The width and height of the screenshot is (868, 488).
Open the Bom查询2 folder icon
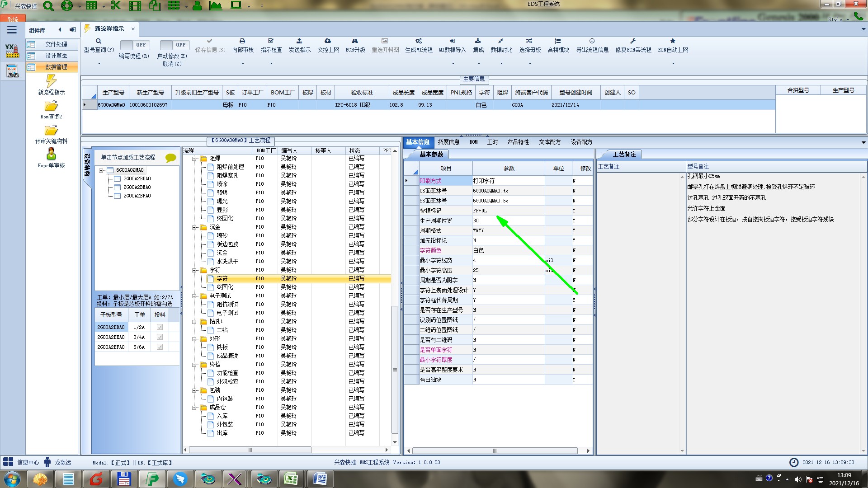pyautogui.click(x=51, y=106)
